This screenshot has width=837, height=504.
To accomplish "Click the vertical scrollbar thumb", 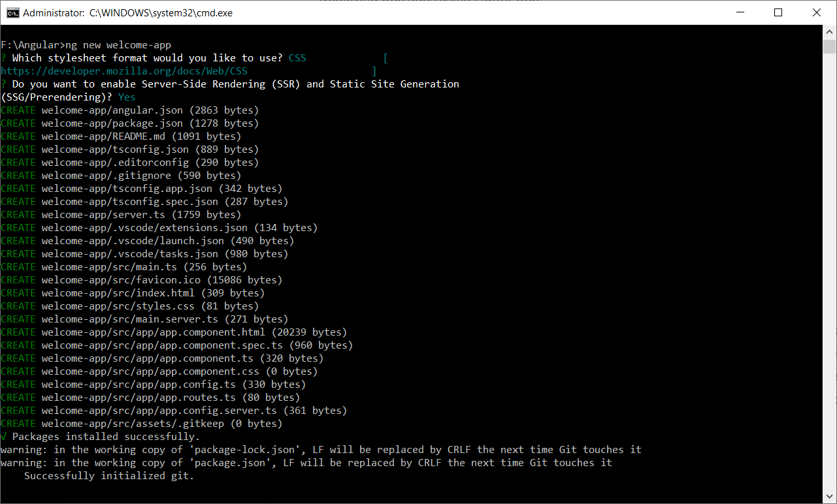I will 830,46.
